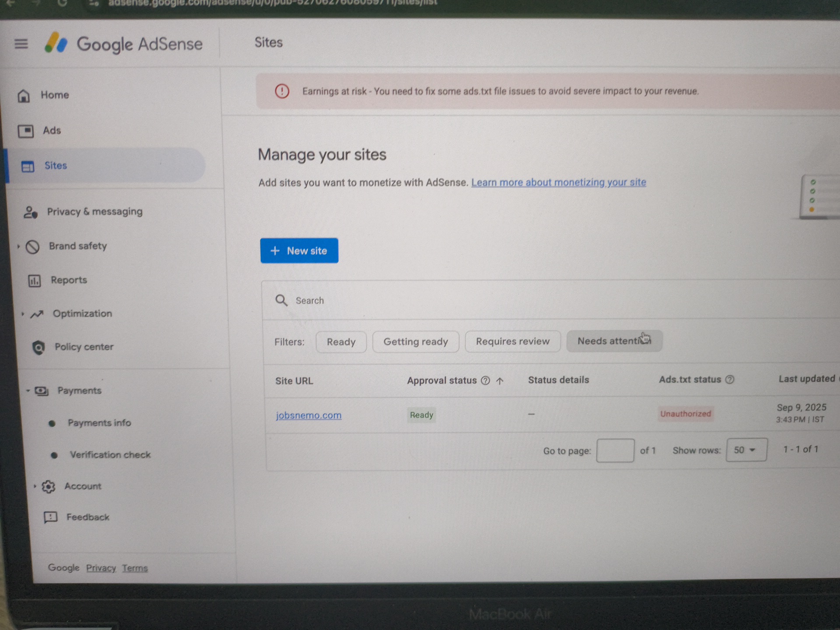Click the browser address bar URL
This screenshot has height=630, width=840.
coord(273,3)
